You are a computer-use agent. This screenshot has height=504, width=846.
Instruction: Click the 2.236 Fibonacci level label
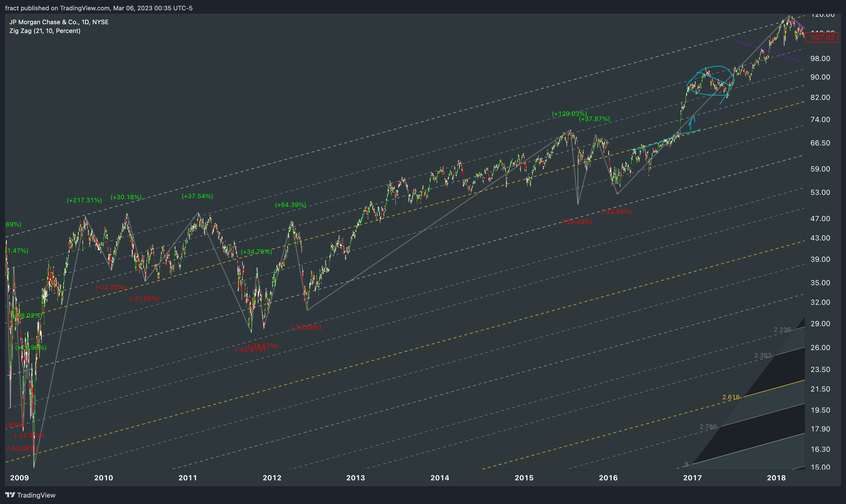[782, 330]
